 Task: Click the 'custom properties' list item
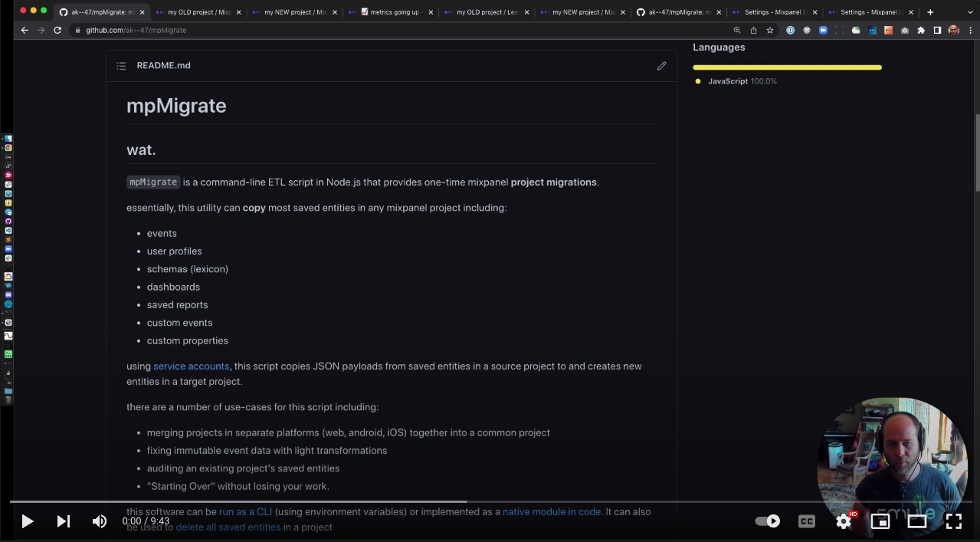click(x=188, y=341)
